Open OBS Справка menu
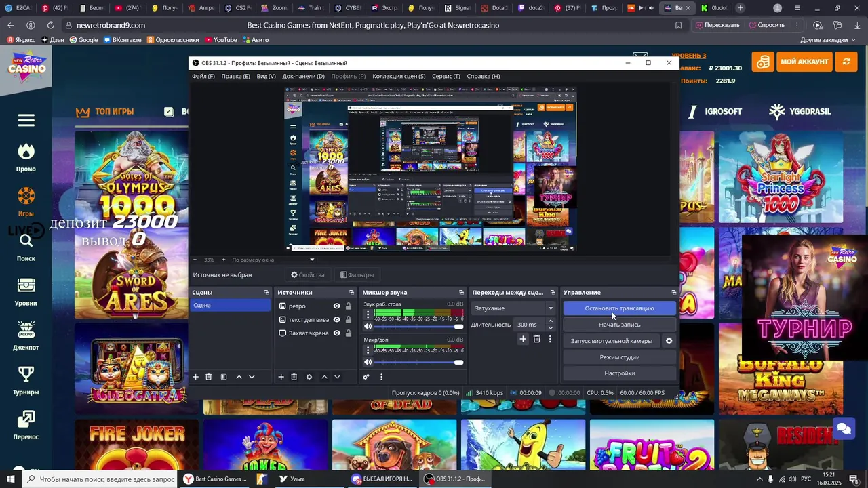This screenshot has width=868, height=488. coord(484,76)
